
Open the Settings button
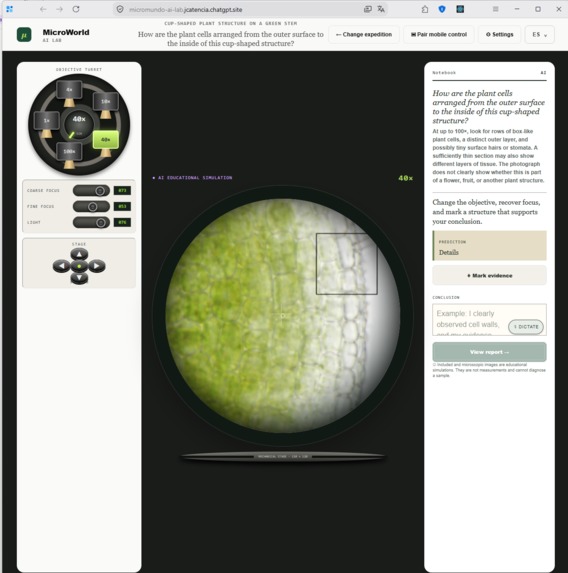(499, 34)
